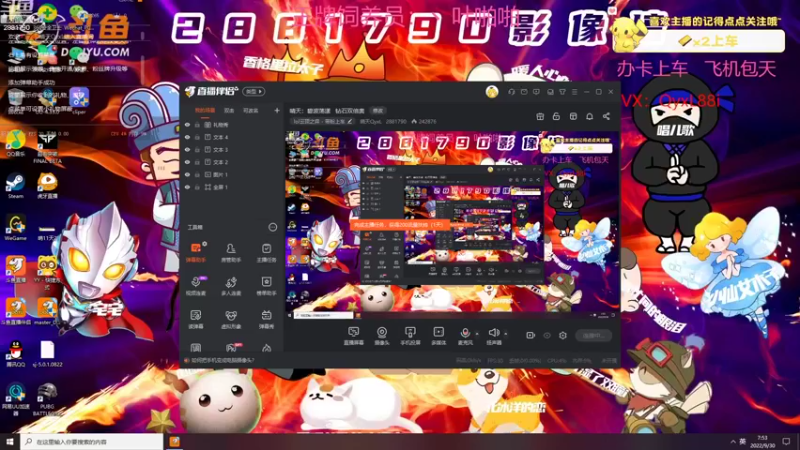The width and height of the screenshot is (800, 450).
Task: Expand speaker device dropdown arrow
Action: tap(506, 334)
